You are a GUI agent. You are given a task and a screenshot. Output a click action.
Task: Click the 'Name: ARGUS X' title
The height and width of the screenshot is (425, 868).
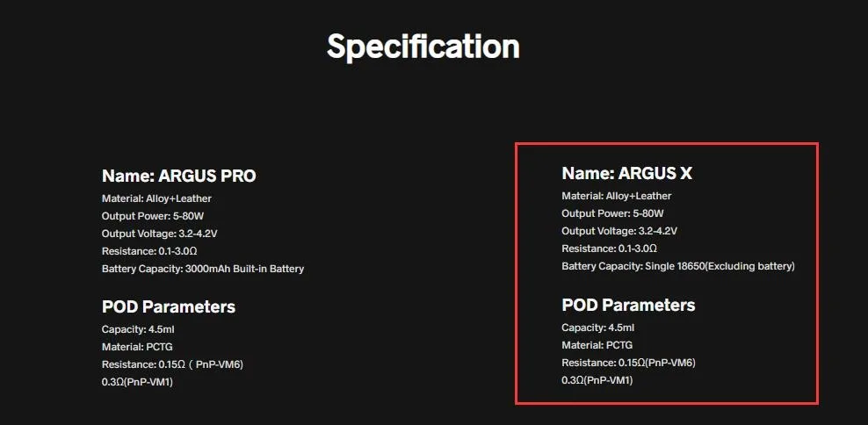click(x=626, y=174)
